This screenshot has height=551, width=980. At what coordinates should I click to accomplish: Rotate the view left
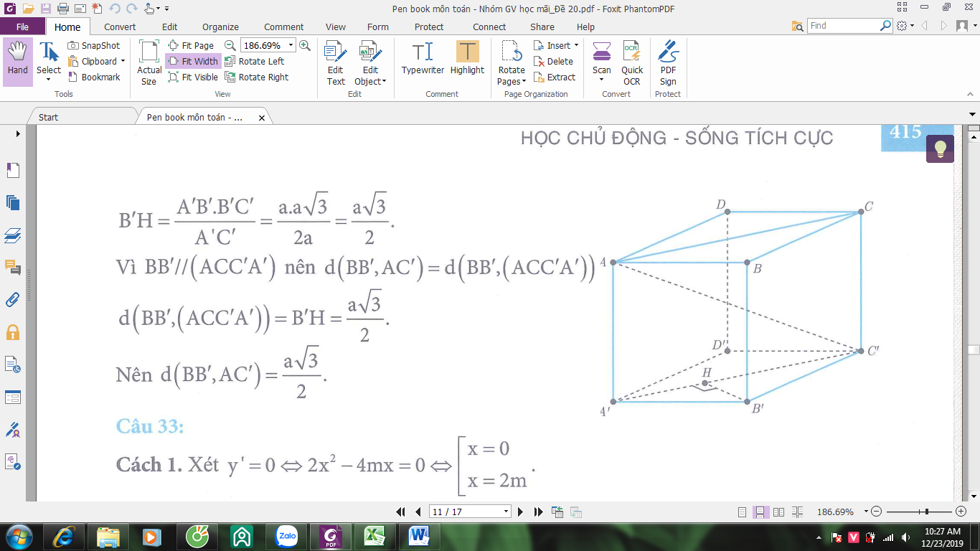click(x=255, y=61)
